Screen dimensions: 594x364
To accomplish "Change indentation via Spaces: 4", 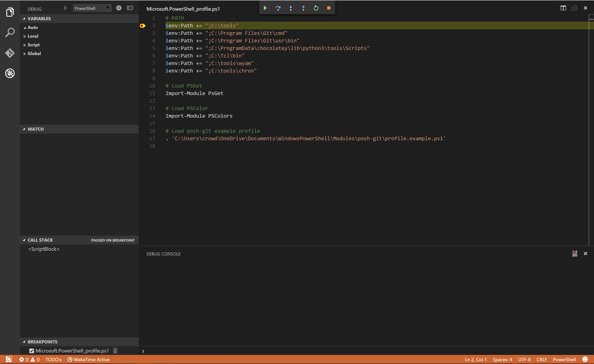I will tap(502, 359).
